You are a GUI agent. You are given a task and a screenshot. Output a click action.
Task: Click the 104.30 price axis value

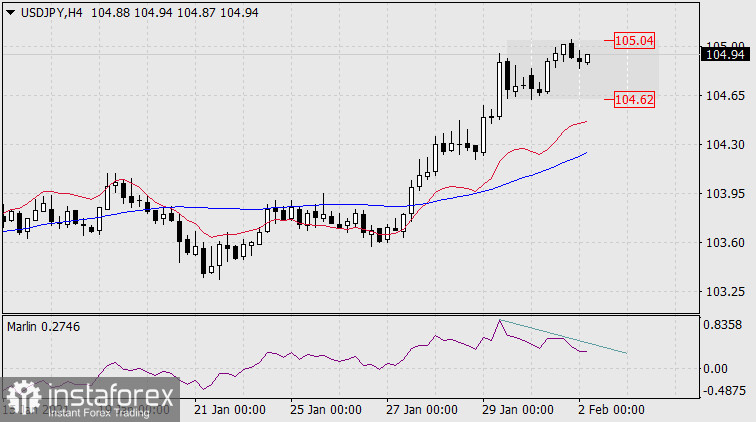point(725,144)
